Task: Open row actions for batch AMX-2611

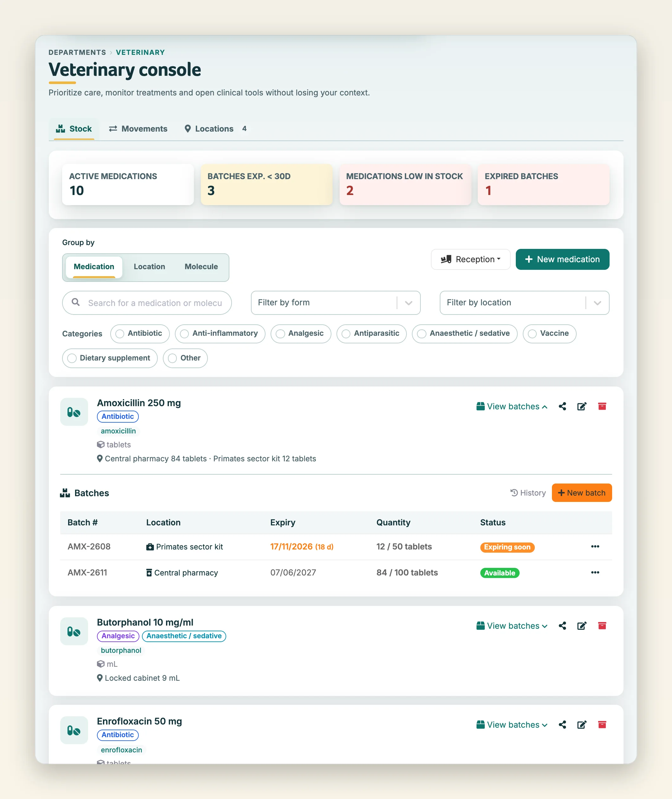Action: 595,573
